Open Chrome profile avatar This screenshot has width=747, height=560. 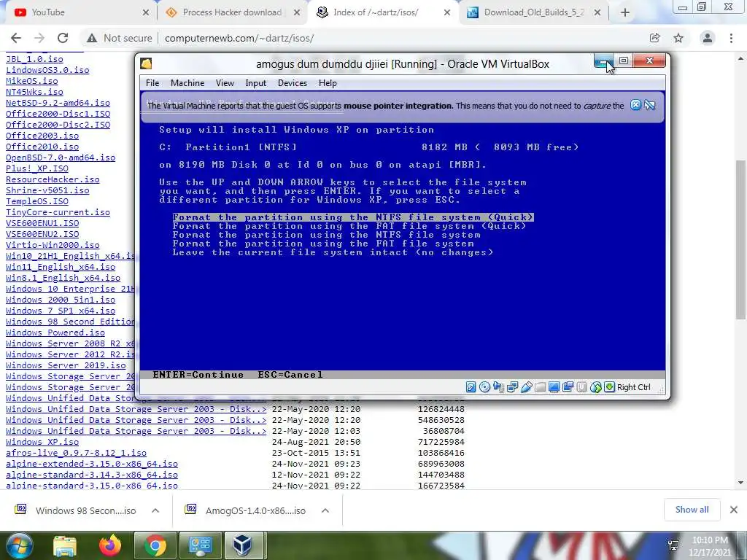click(708, 38)
